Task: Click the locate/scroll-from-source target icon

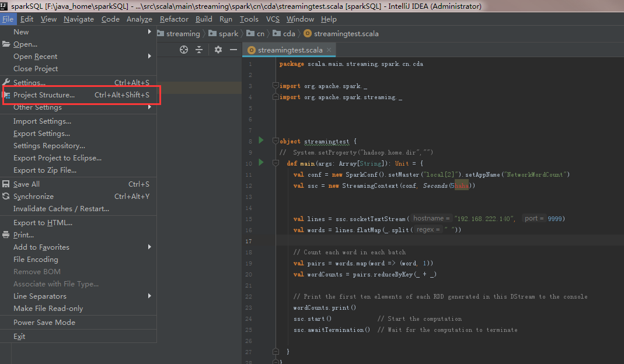Action: pos(183,50)
